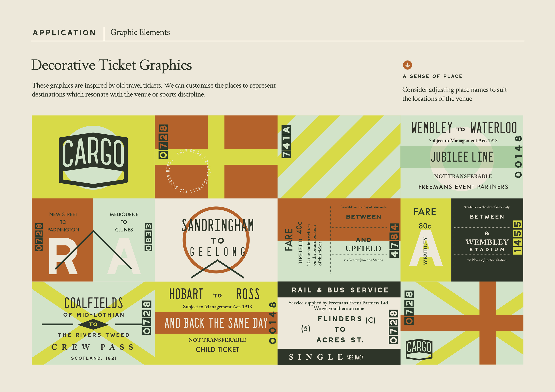The height and width of the screenshot is (392, 555).
Task: Click FARE 80c on the yellow tile
Action: click(425, 218)
